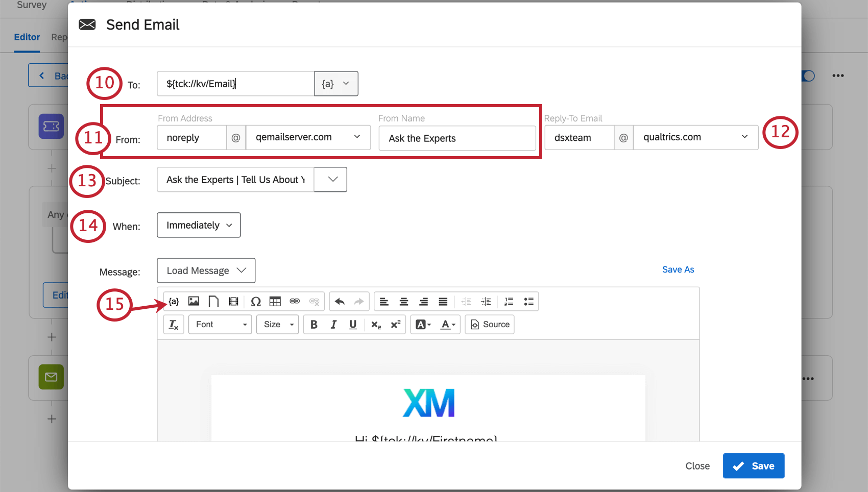Screen dimensions: 868x492
Task: Add a hyperlink with the link icon
Action: point(295,301)
